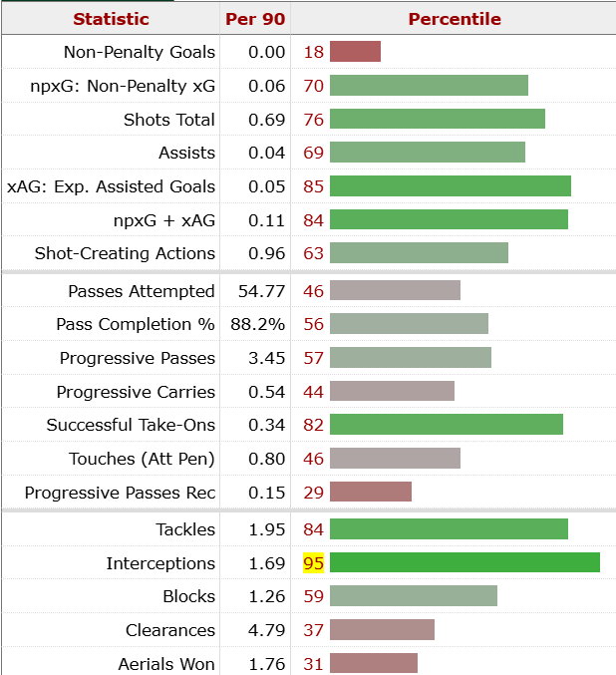This screenshot has height=675, width=616.
Task: Click the Tackles row label
Action: 185,529
